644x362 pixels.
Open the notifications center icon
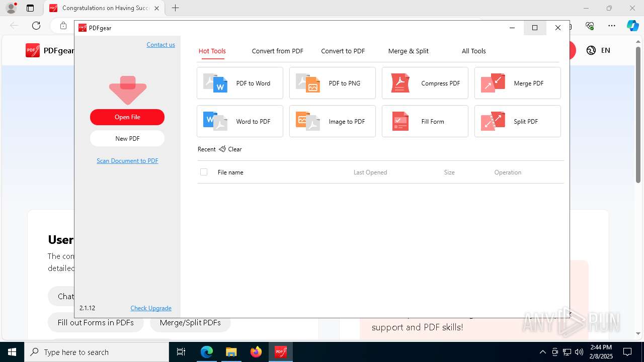click(627, 352)
